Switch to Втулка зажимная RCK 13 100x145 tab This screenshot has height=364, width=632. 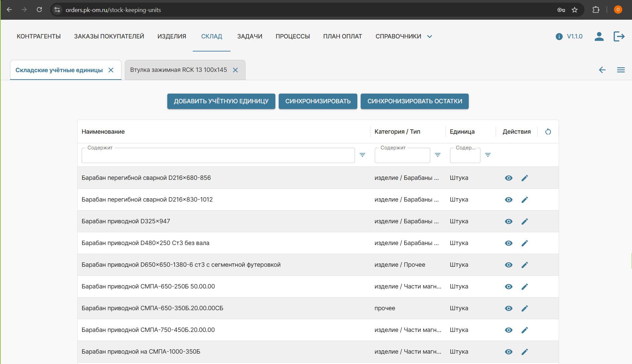tap(178, 70)
